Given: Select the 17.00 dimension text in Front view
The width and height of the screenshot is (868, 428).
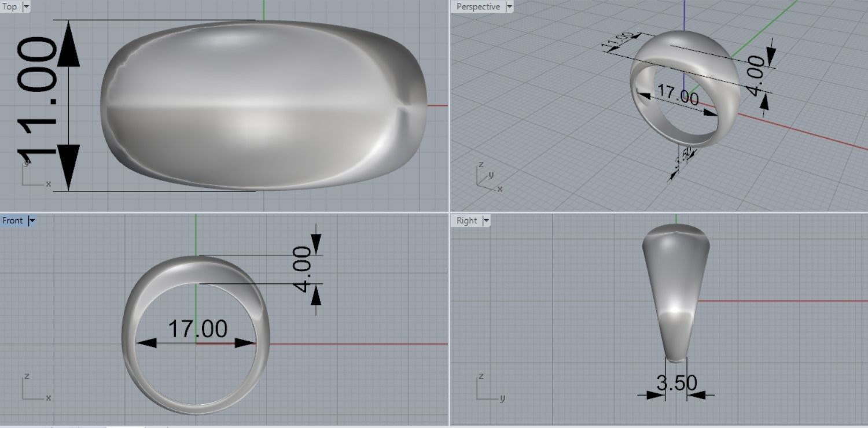Looking at the screenshot, I should (197, 329).
